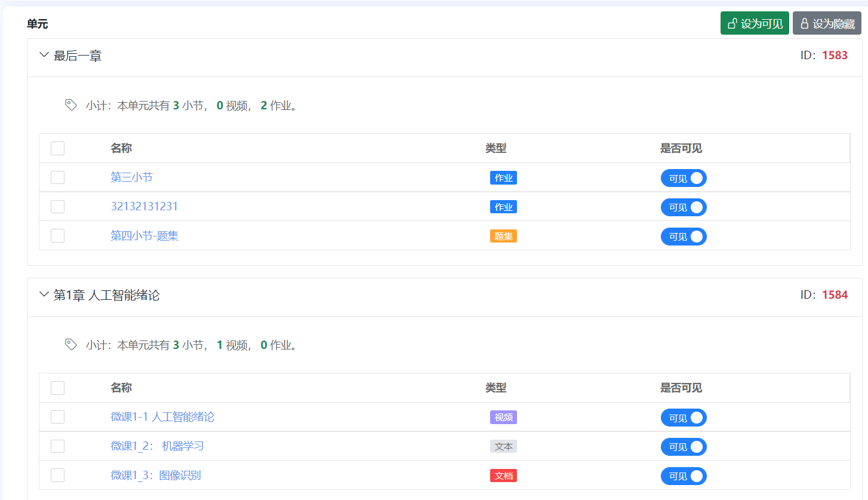Click the tag icon in 第1章 summary
Image resolution: width=868 pixels, height=500 pixels.
click(70, 345)
